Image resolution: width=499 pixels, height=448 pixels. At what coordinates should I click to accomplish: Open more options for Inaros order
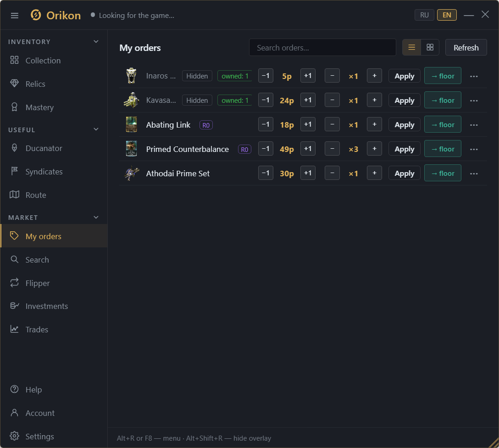coord(474,76)
